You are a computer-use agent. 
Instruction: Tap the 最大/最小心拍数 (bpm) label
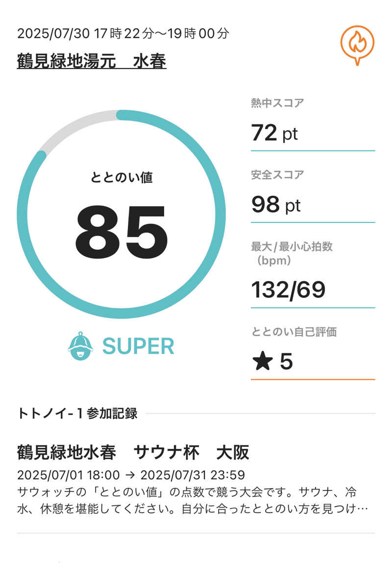coord(292,253)
